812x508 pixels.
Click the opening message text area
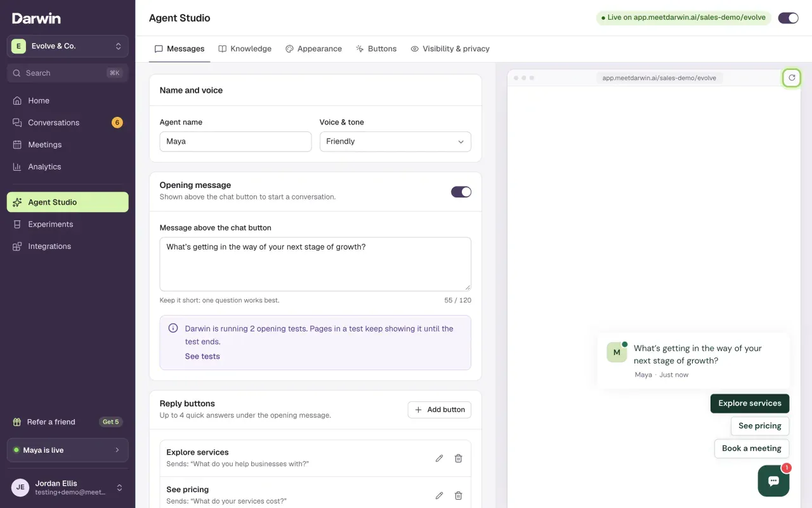click(x=315, y=264)
